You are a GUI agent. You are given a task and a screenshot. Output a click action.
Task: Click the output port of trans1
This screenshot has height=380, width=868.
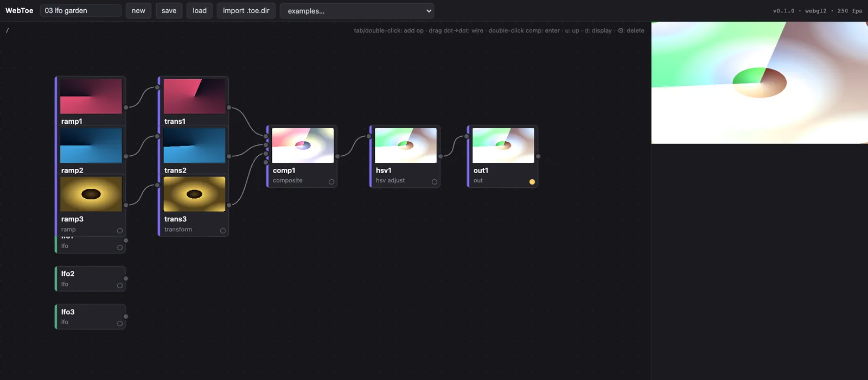coord(229,107)
